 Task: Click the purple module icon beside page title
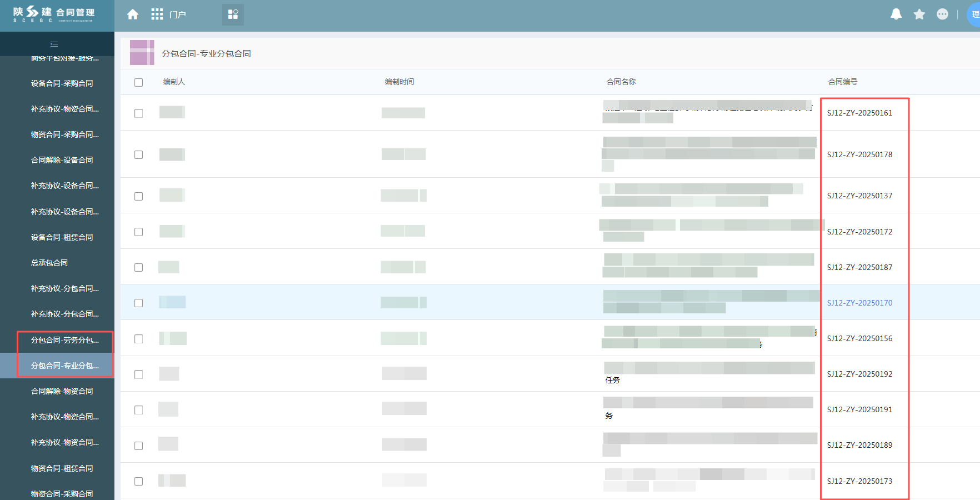click(142, 53)
